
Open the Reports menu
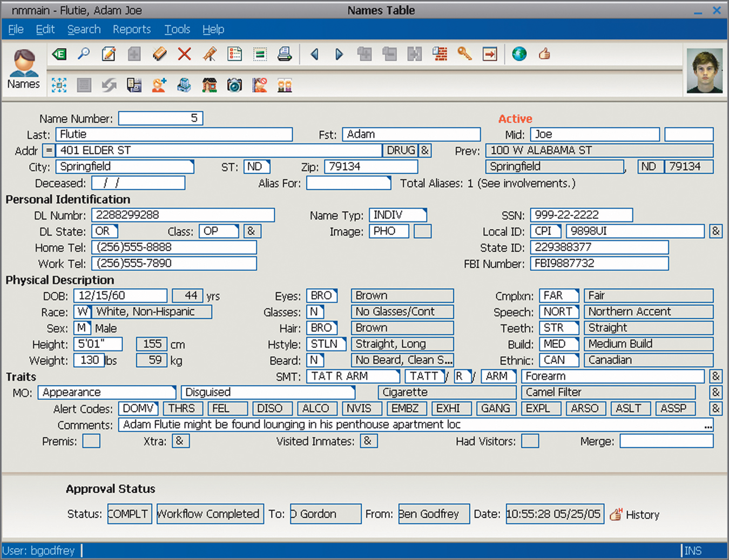pos(131,29)
